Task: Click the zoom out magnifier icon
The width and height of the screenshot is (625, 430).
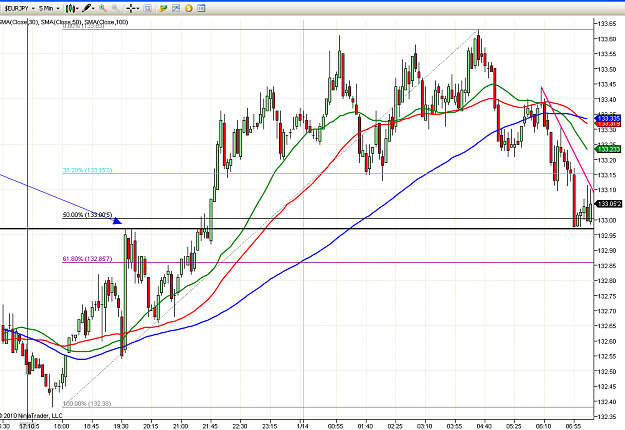Action: point(115,8)
